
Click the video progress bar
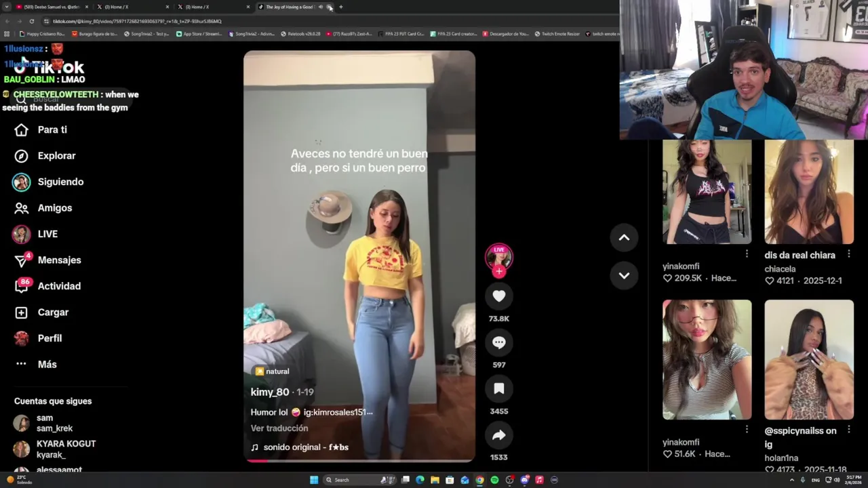click(x=359, y=461)
